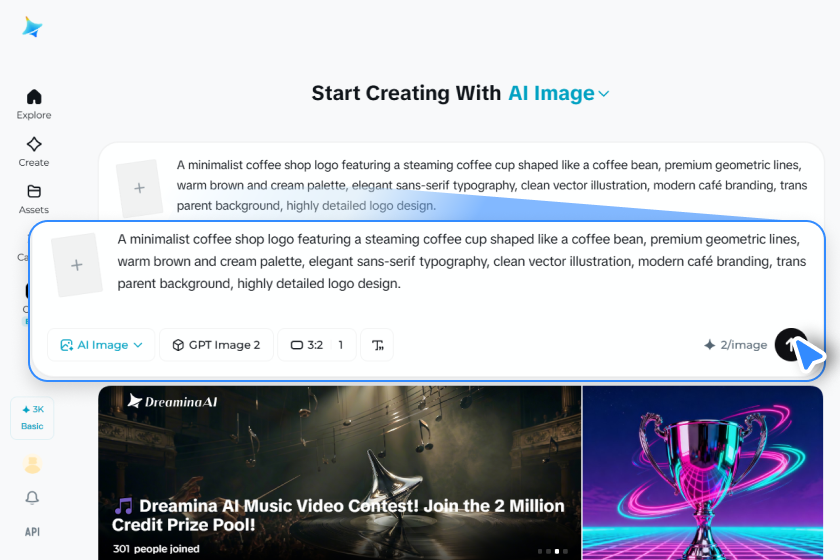Choose the GPT Image 2 model selector
Viewport: 840px width, 560px height.
pyautogui.click(x=216, y=345)
